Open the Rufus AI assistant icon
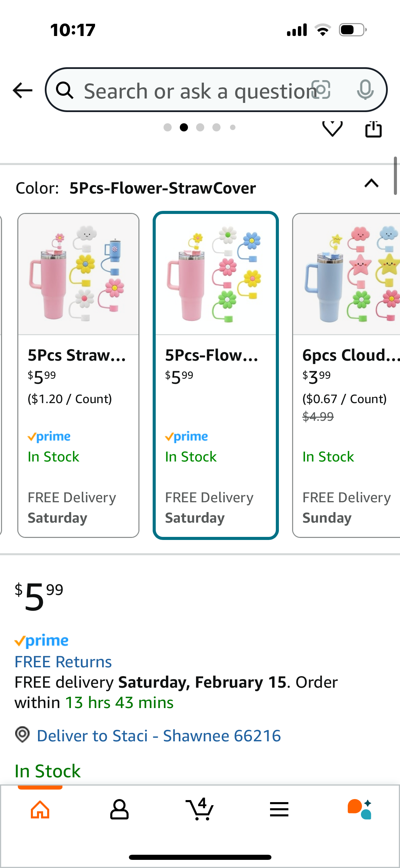 pos(360,809)
